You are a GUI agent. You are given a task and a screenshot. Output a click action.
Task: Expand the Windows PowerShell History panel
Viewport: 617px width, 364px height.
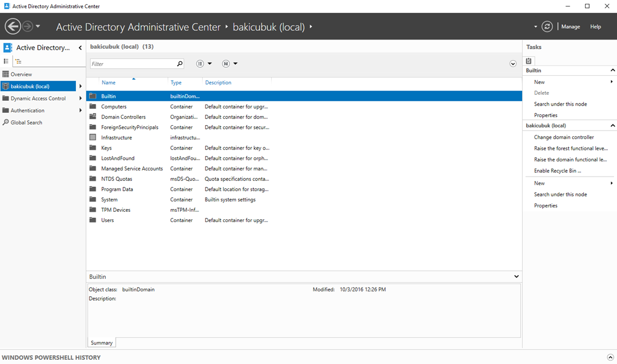[x=610, y=357]
